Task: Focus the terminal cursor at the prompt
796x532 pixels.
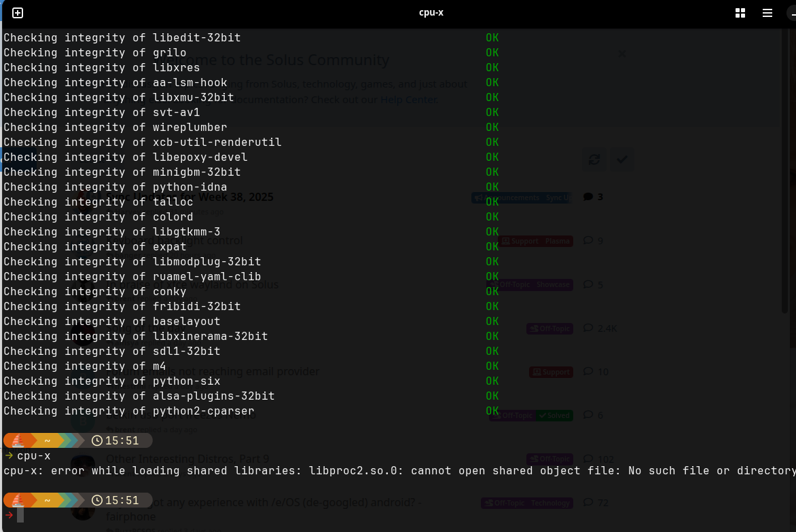Action: point(21,515)
